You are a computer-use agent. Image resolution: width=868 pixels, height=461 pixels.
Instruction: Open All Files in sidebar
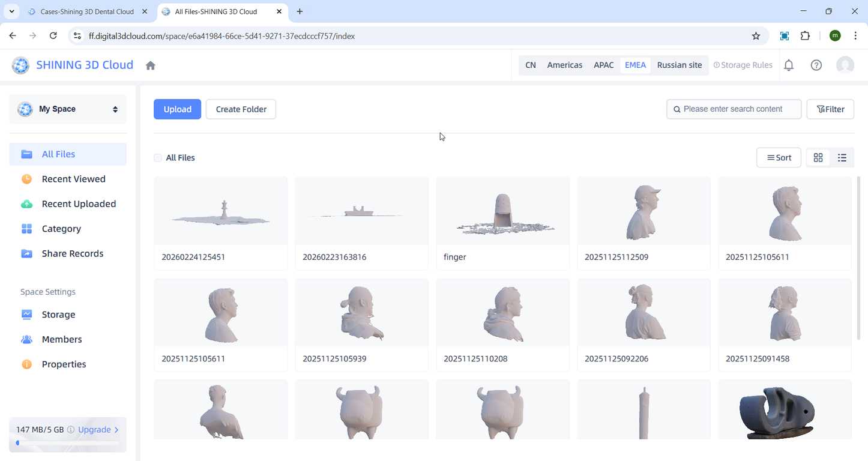tap(68, 154)
